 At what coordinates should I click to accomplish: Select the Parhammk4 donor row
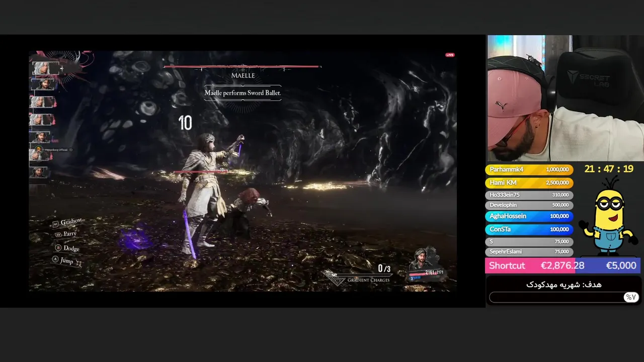529,170
